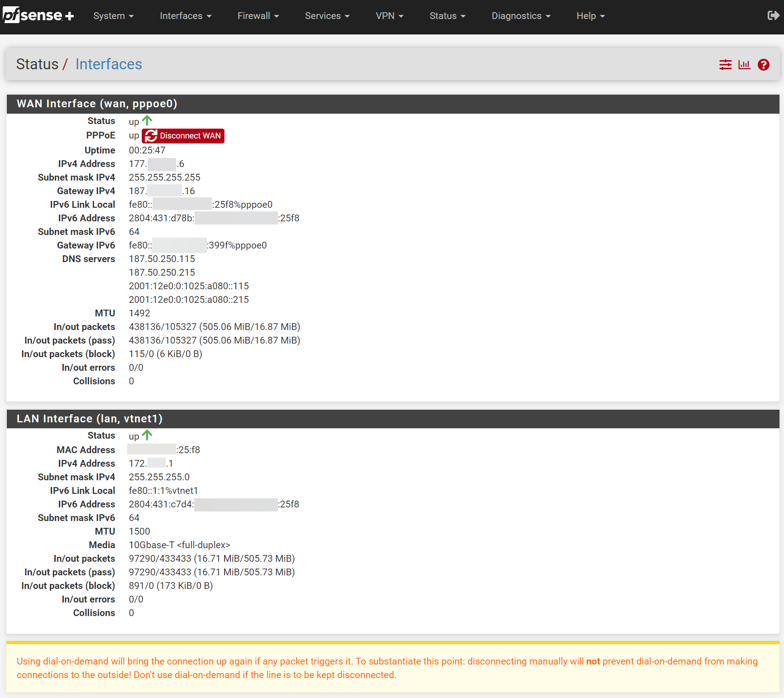Expand the Firewall dropdown menu

[x=258, y=16]
